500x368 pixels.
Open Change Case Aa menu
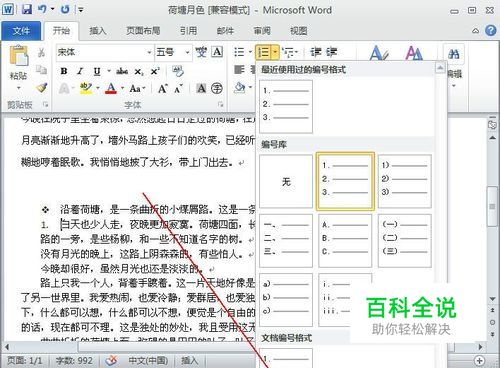(137, 89)
